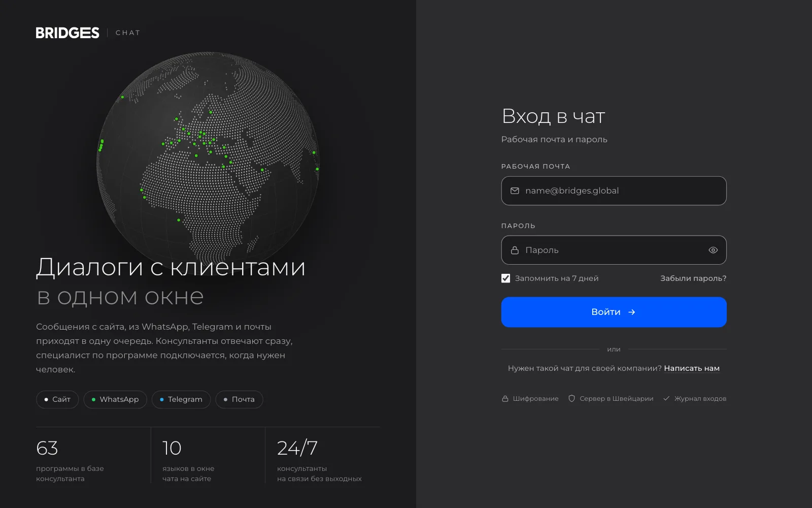Click the blue "Войти" button
Image resolution: width=812 pixels, height=508 pixels.
[614, 312]
